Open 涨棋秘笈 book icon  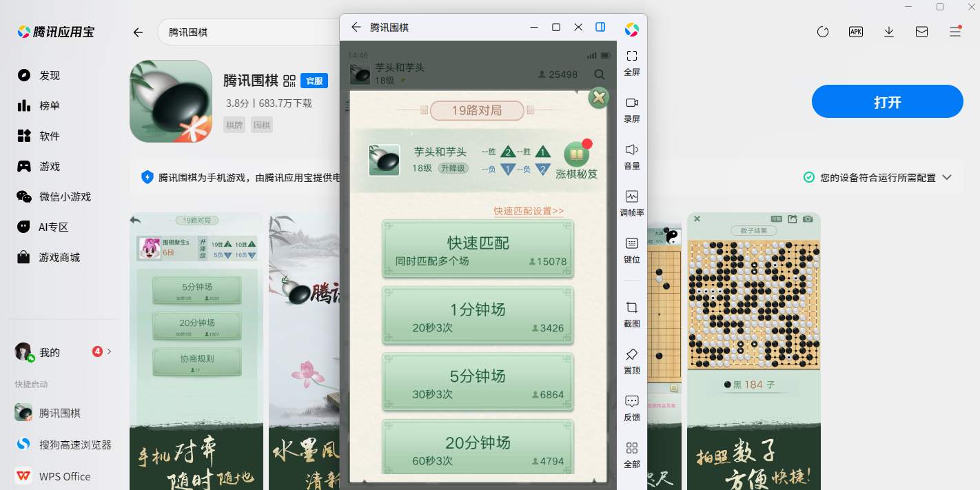576,161
